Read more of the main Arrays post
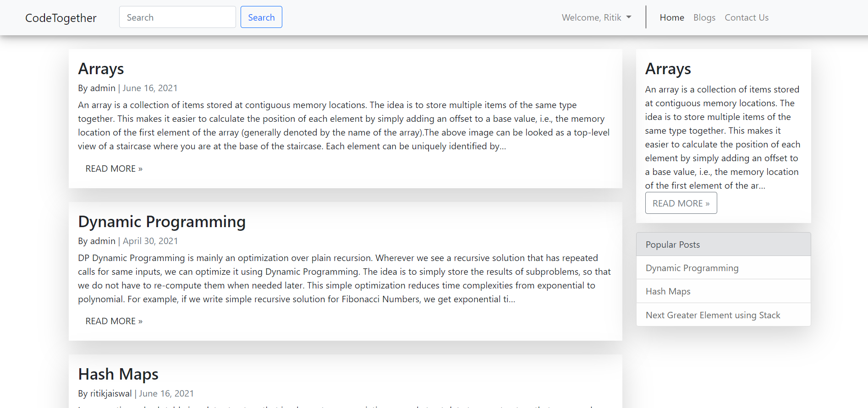868x408 pixels. click(x=114, y=169)
